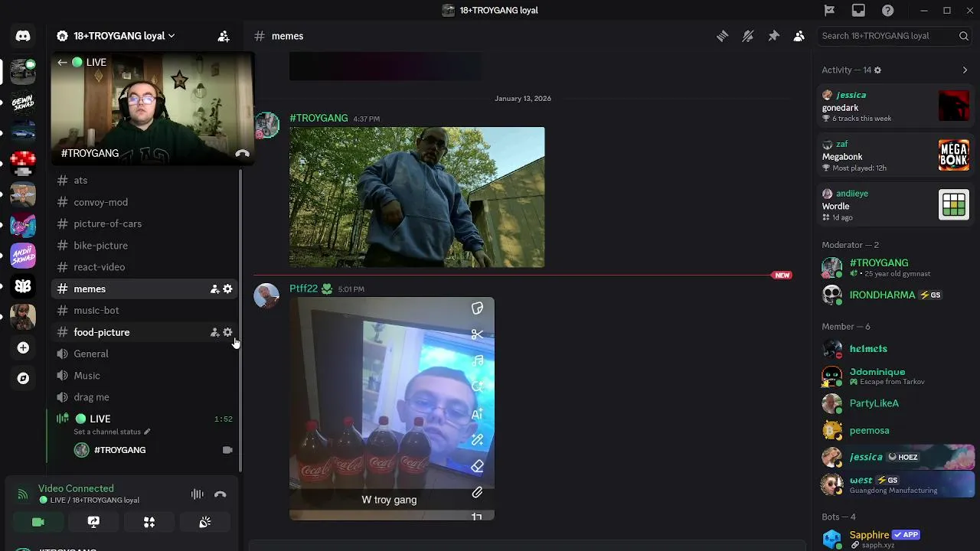Share your screen in voice panel

coord(93,522)
